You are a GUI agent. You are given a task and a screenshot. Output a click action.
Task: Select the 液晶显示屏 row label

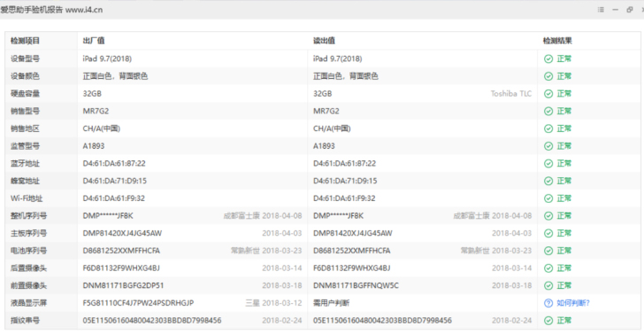click(x=28, y=303)
